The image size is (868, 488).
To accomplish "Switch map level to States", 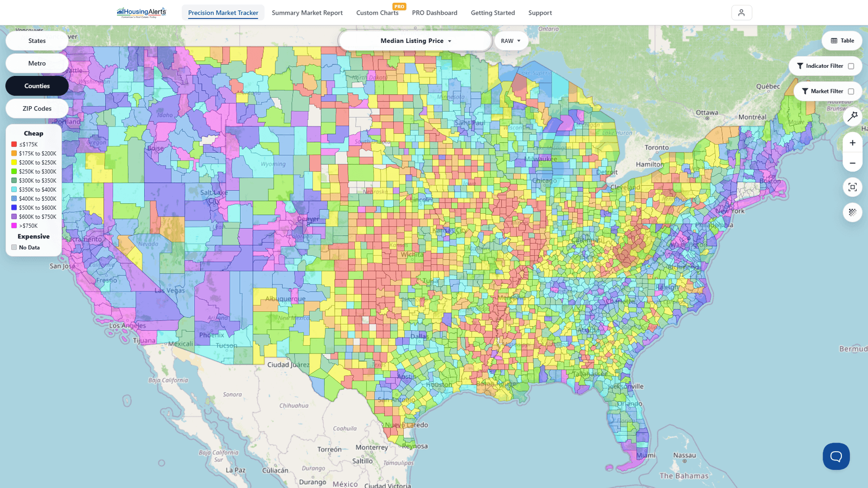I will click(x=37, y=41).
